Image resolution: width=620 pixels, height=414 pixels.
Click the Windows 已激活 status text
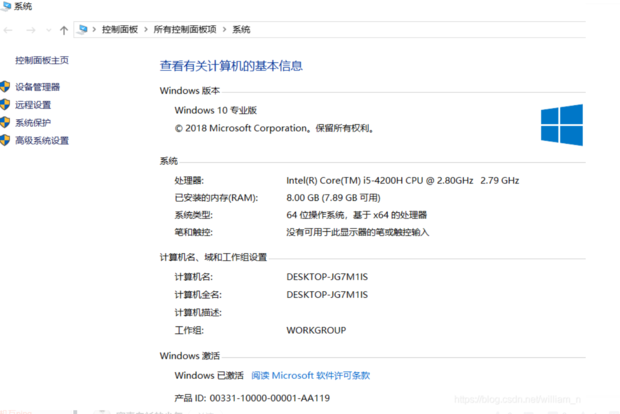point(209,375)
